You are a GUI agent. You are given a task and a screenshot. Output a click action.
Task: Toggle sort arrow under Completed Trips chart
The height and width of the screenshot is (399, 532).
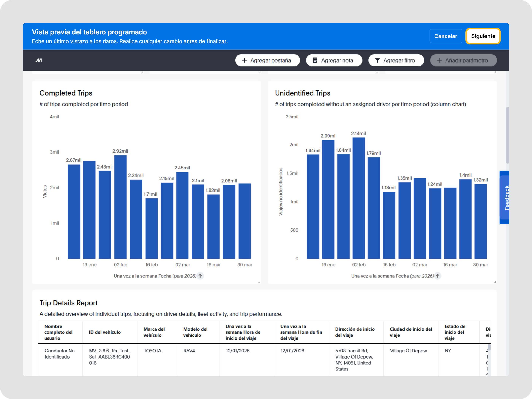[200, 276]
